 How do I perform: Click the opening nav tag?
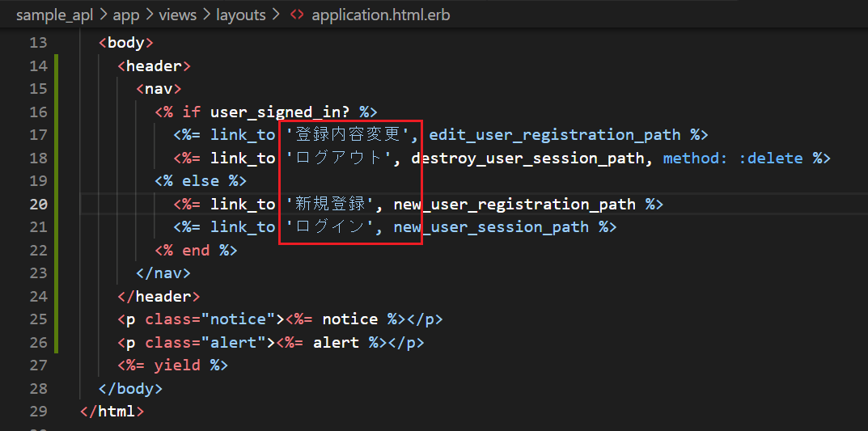coord(159,88)
